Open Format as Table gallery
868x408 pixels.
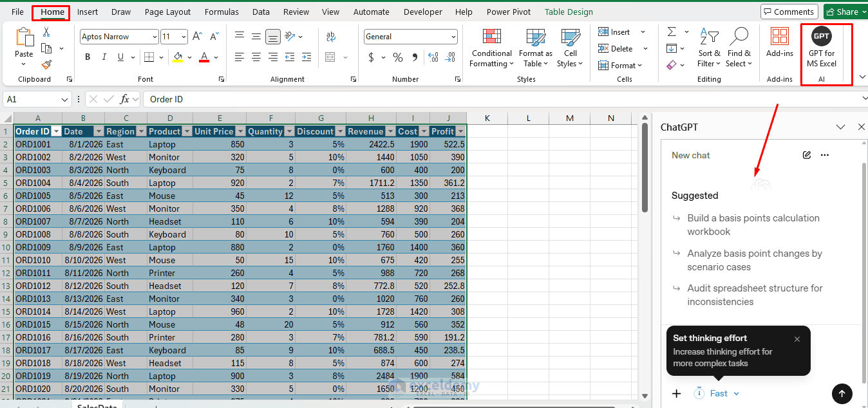tap(536, 48)
